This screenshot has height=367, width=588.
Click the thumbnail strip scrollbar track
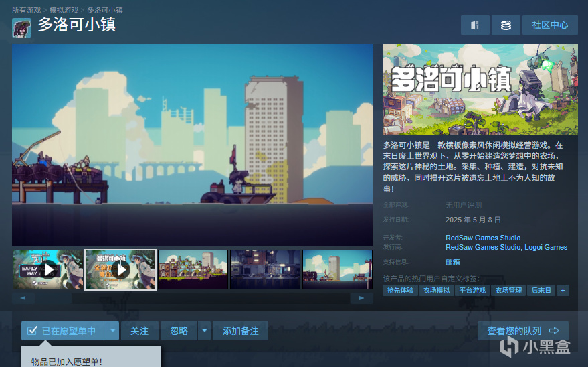tap(193, 298)
